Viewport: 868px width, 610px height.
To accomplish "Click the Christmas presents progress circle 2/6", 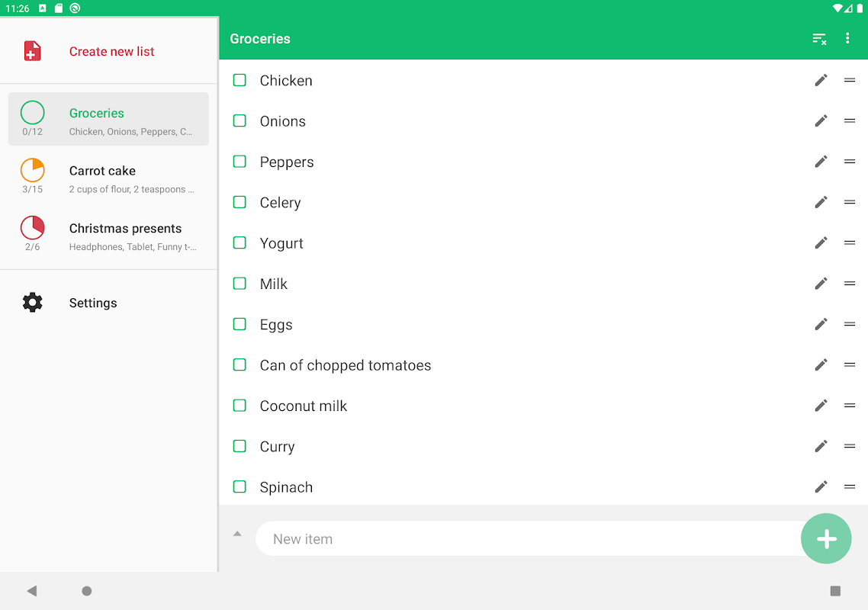I will (33, 228).
